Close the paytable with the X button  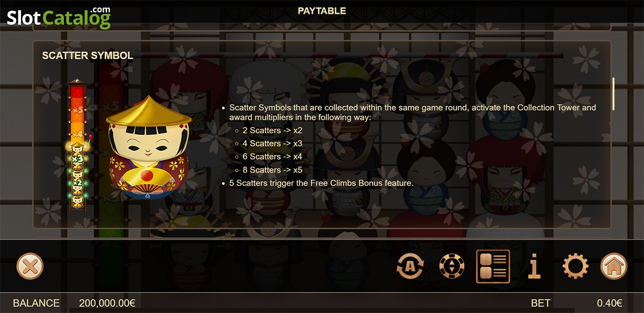[x=30, y=266]
